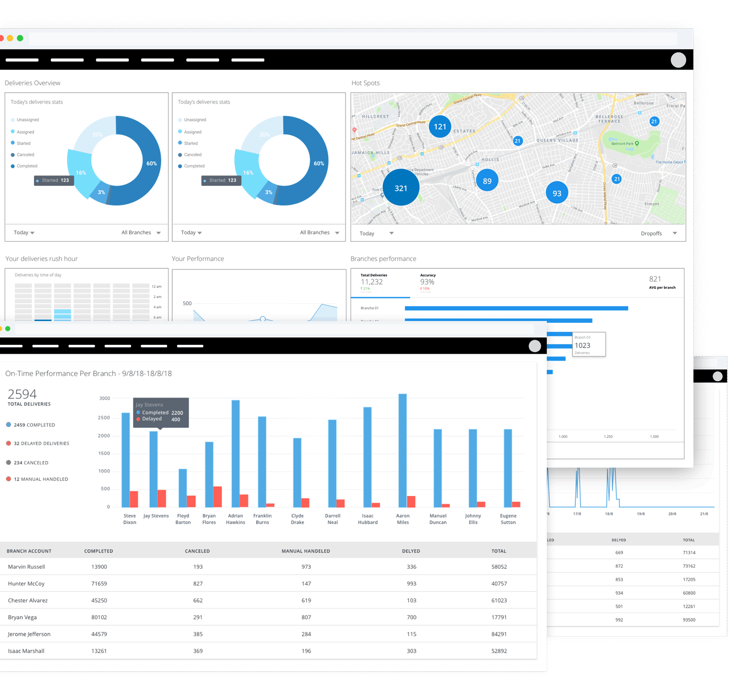This screenshot has width=747, height=700.
Task: Click last nav item in front window menu bar
Action: tap(190, 346)
